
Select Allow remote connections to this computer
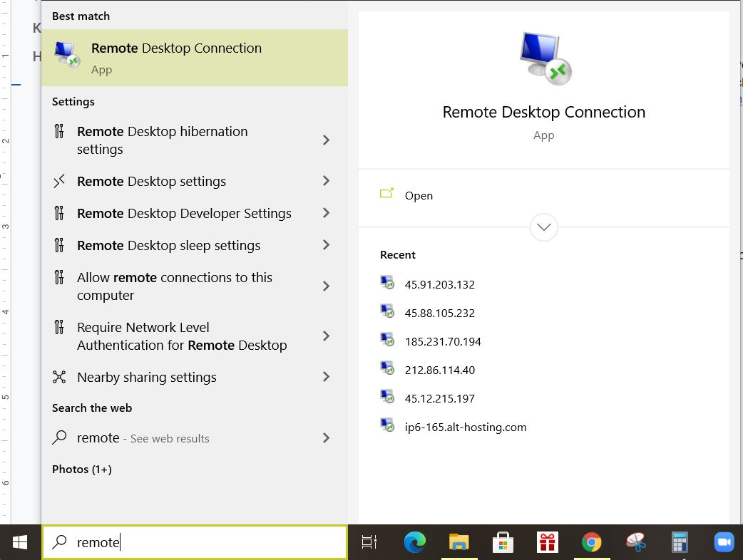(x=175, y=286)
